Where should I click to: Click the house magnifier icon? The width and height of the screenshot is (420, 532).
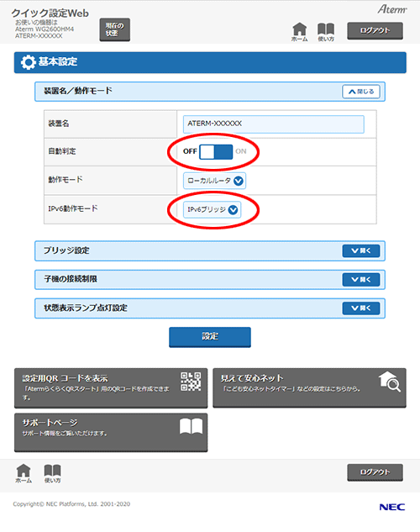(390, 382)
